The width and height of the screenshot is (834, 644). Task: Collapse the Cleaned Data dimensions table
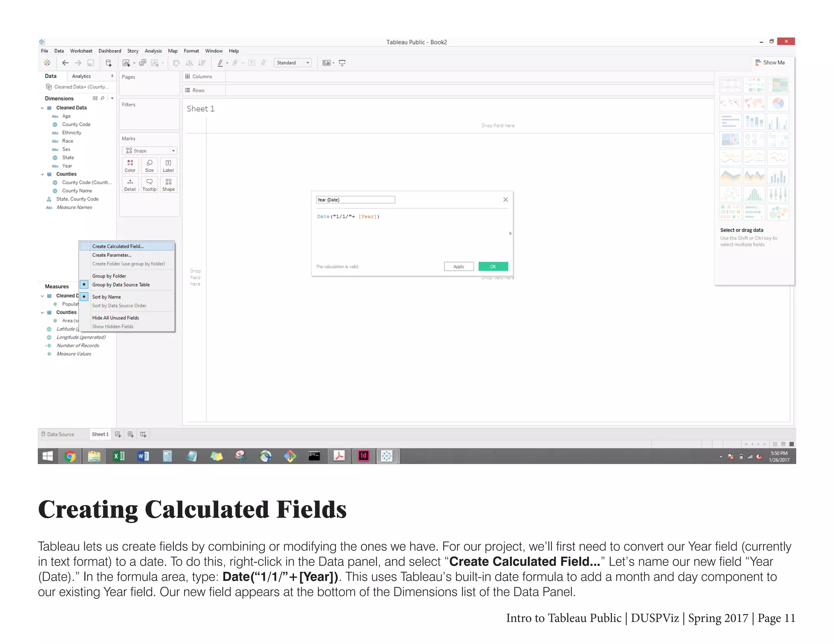[42, 108]
